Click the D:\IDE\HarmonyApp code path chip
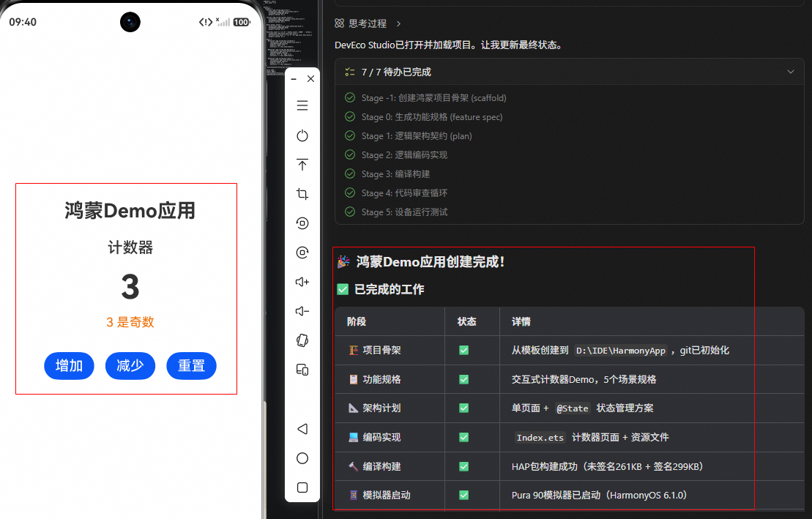 pyautogui.click(x=620, y=351)
